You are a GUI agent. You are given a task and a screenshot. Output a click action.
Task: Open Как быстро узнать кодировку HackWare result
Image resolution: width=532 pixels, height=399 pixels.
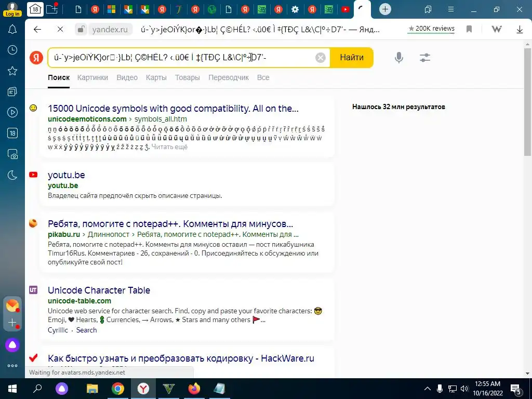(x=181, y=358)
